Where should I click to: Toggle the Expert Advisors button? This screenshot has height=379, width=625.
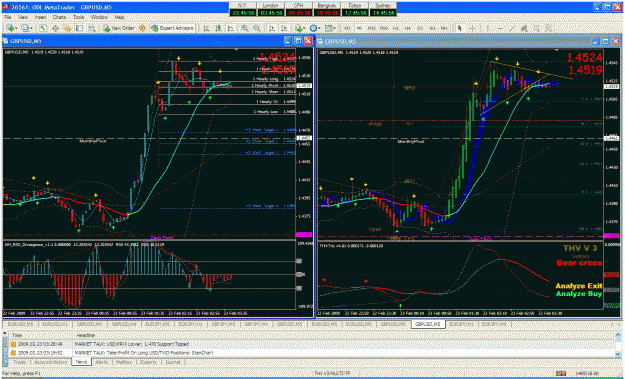coord(172,28)
